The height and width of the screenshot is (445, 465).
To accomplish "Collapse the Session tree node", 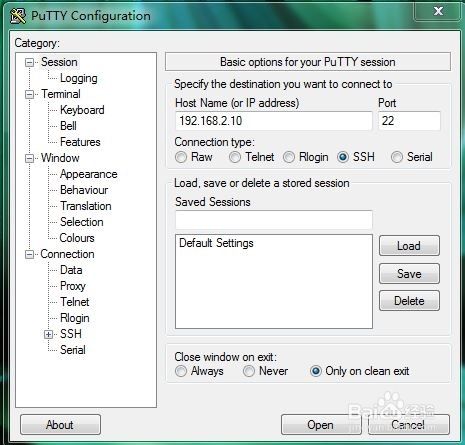I will [x=30, y=62].
